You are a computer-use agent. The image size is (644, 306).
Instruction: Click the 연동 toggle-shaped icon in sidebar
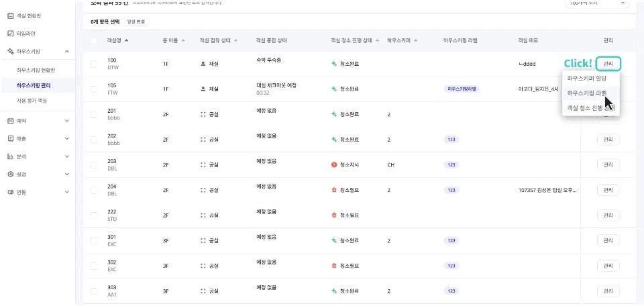click(x=11, y=192)
